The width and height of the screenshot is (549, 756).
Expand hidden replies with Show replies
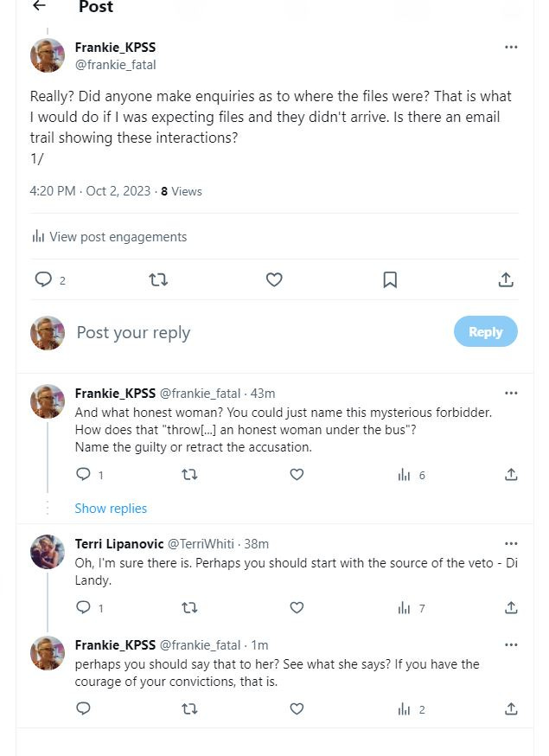pyautogui.click(x=111, y=508)
